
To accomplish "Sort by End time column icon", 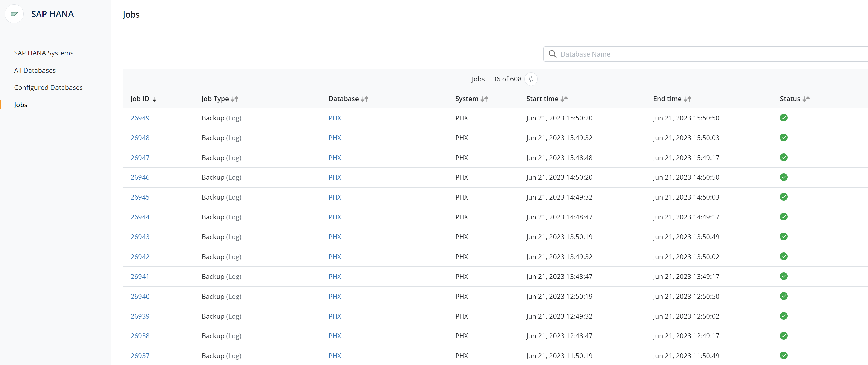I will [x=687, y=99].
